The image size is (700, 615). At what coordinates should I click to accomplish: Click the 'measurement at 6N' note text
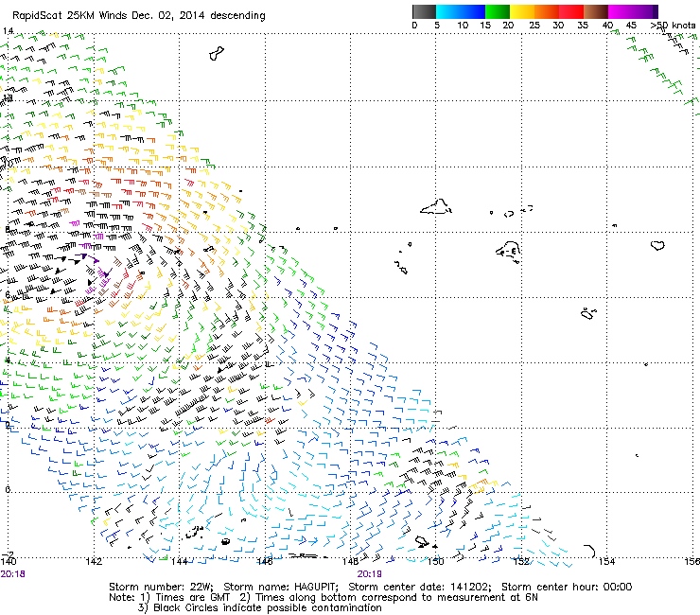pos(487,598)
